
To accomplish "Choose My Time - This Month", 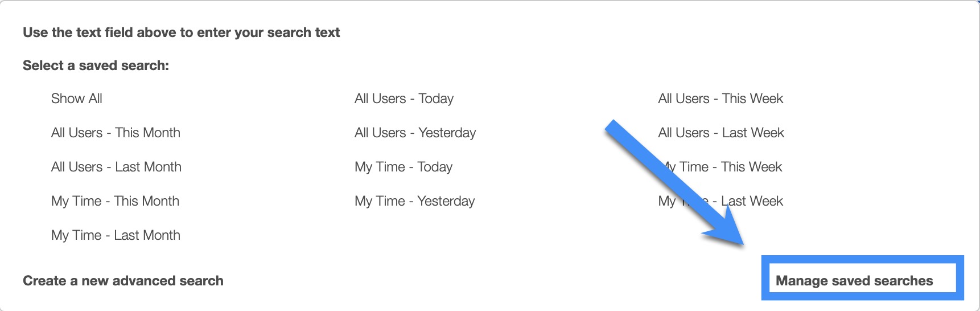I will [115, 201].
